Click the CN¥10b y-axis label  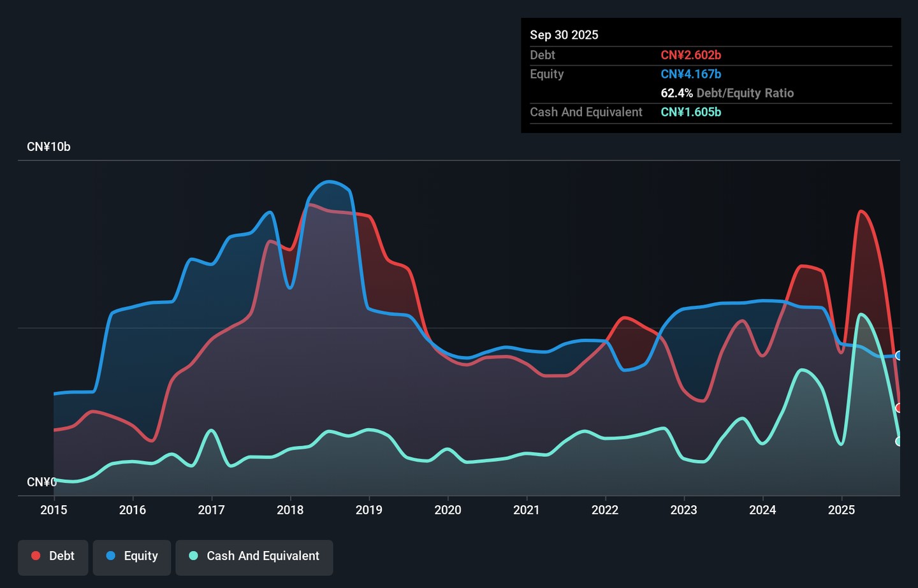[48, 147]
